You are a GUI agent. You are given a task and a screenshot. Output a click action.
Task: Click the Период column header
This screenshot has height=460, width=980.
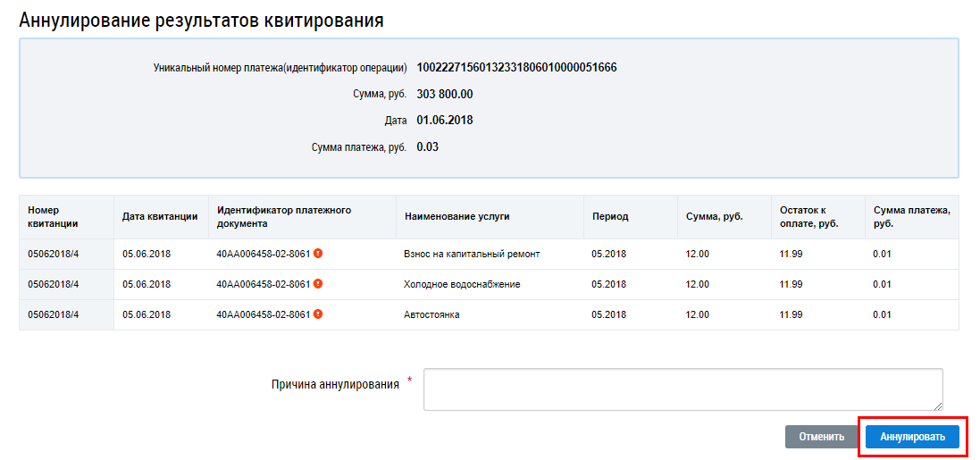pyautogui.click(x=610, y=216)
